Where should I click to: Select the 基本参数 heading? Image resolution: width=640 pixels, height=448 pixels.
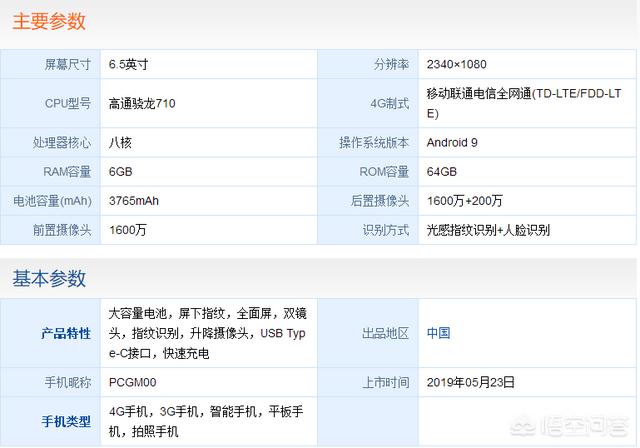coord(49,278)
